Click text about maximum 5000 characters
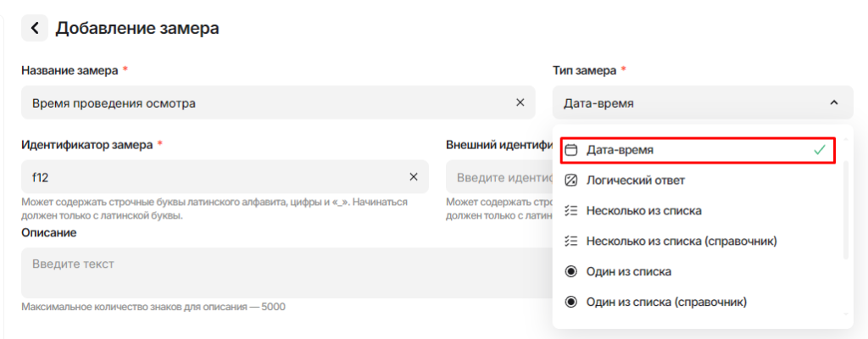Screen dimensions: 868x339 pyautogui.click(x=153, y=306)
